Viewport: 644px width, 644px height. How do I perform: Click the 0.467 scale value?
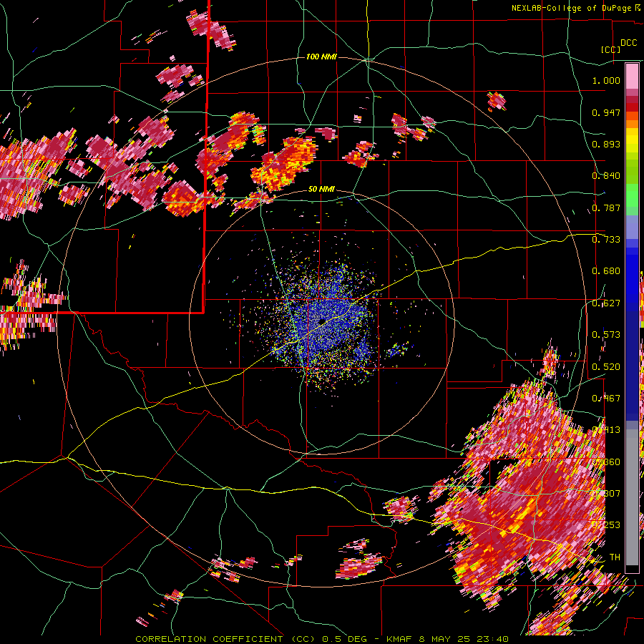click(x=606, y=399)
